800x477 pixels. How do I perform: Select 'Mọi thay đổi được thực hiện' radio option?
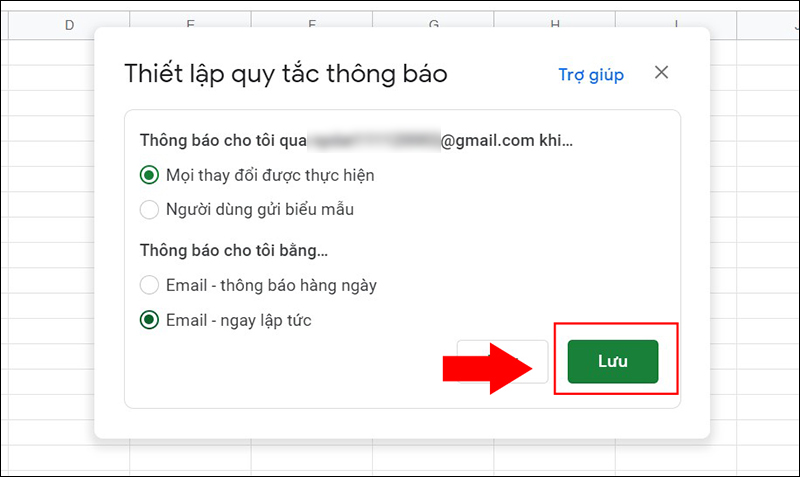click(149, 175)
